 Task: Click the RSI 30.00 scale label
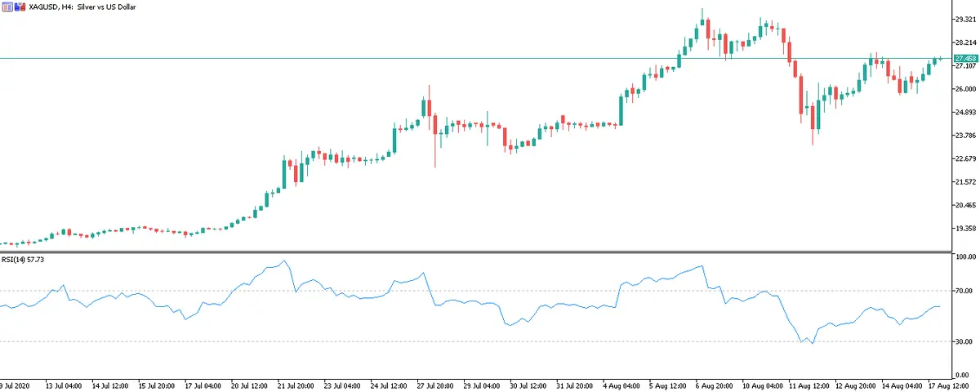pyautogui.click(x=966, y=341)
